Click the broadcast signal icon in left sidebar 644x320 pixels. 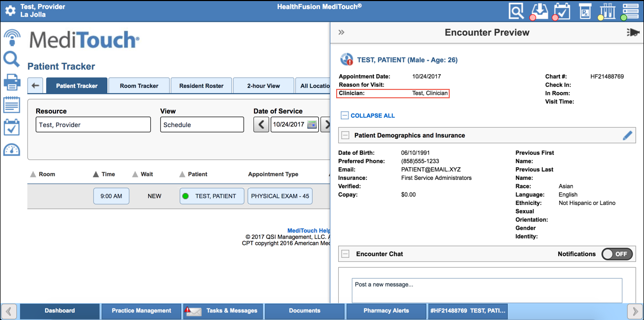pyautogui.click(x=12, y=37)
